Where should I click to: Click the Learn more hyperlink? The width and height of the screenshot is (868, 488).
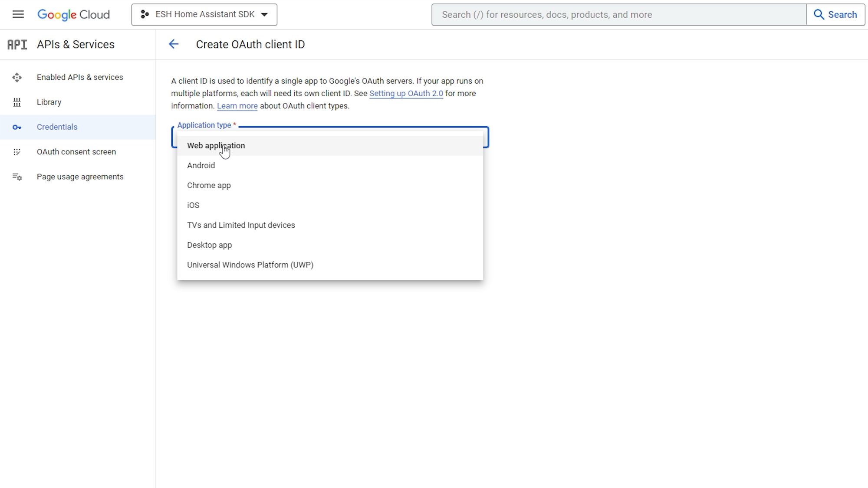coord(237,105)
